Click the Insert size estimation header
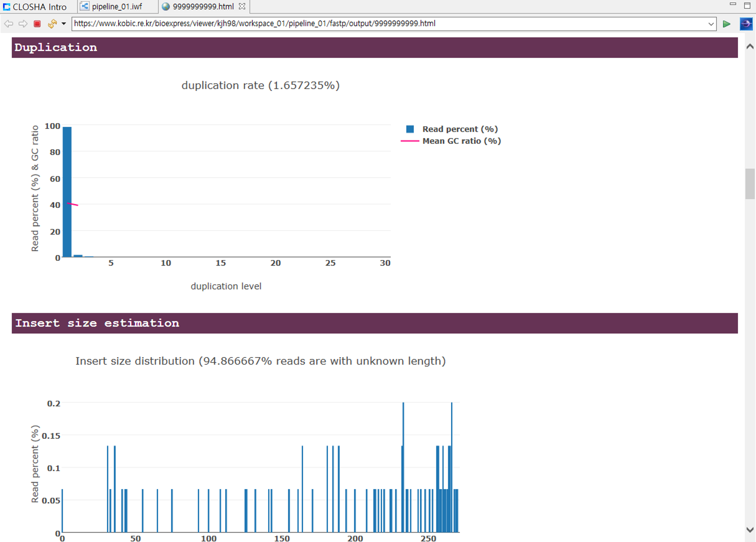Image resolution: width=756 pixels, height=542 pixels. click(375, 323)
